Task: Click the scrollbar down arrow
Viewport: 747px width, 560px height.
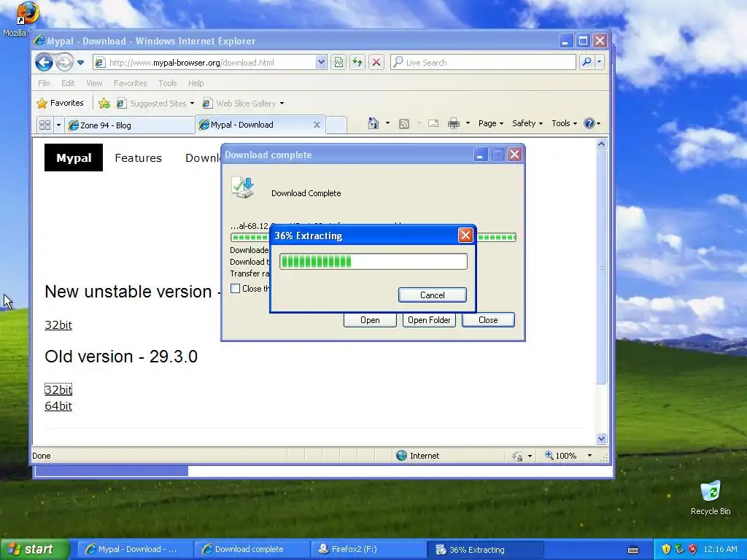Action: [x=602, y=438]
